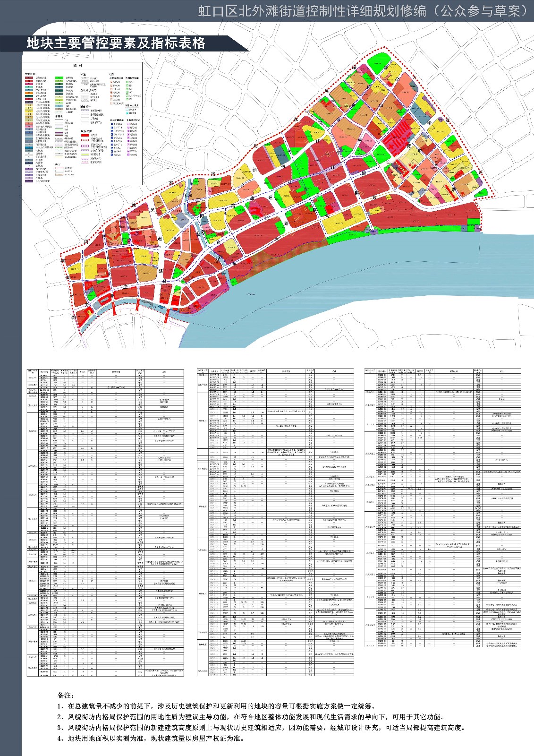Select the header row of the left indicator table

pos(105,371)
